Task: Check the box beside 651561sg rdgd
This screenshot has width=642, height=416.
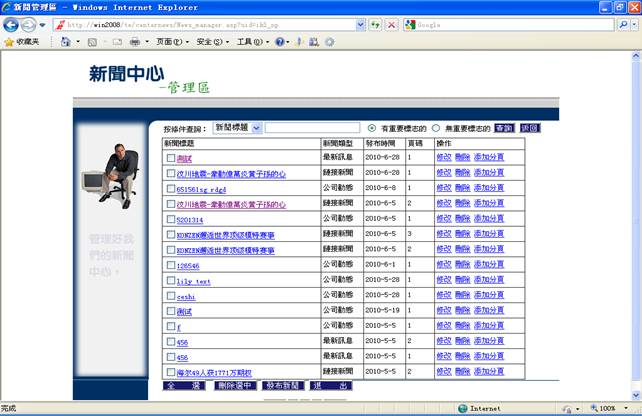Action: [x=170, y=188]
